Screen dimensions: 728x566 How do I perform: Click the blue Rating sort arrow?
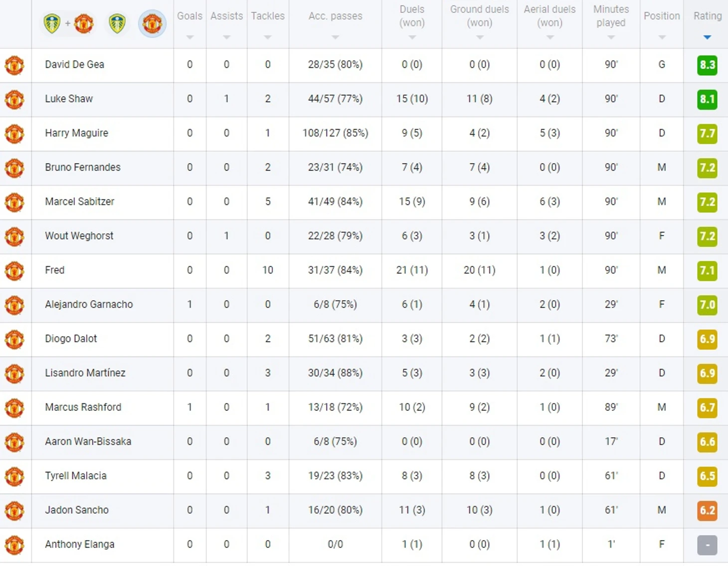click(707, 37)
